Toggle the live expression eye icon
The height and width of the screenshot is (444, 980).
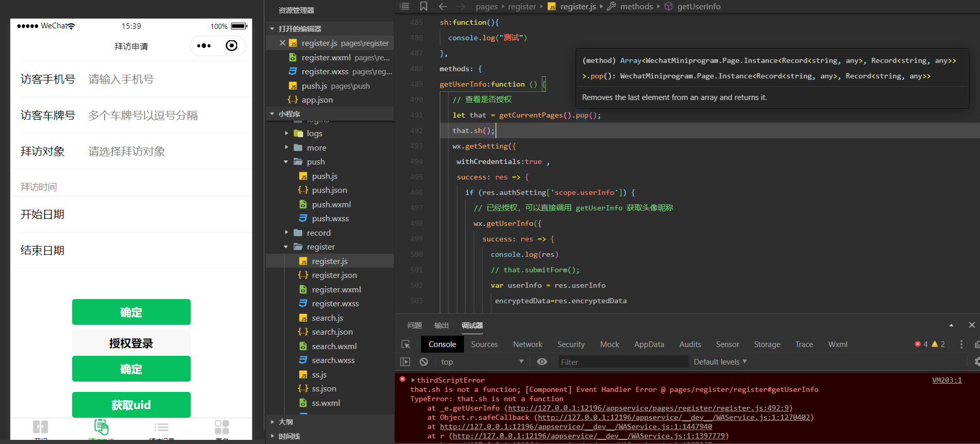pyautogui.click(x=542, y=362)
